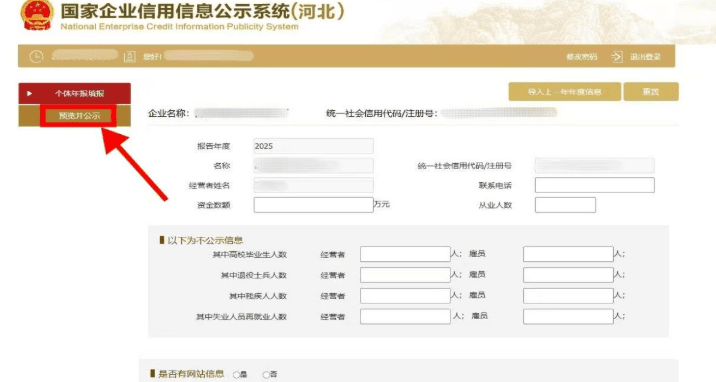Click 经营者 input for 其中退役士兵人数
The height and width of the screenshot is (382, 716).
tap(405, 275)
